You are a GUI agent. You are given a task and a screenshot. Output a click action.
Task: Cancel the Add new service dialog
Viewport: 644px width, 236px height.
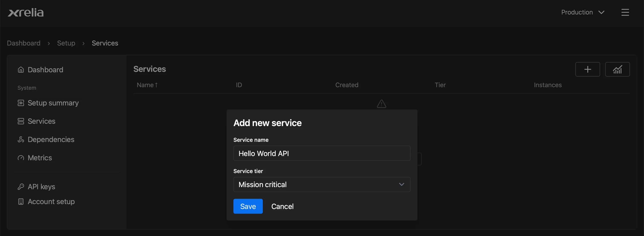[x=282, y=206]
